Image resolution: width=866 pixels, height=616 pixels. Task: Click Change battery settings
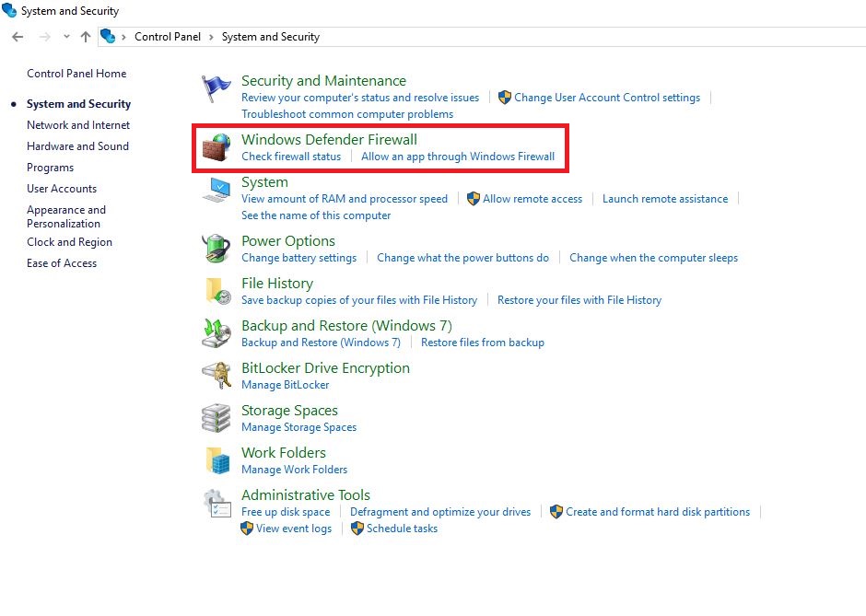coord(298,258)
